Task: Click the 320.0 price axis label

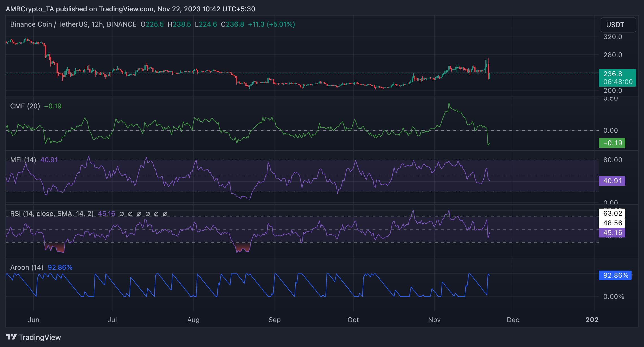Action: click(613, 37)
